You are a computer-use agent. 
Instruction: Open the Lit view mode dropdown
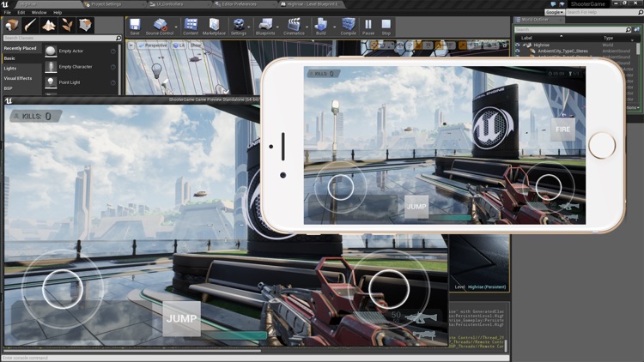coord(178,45)
